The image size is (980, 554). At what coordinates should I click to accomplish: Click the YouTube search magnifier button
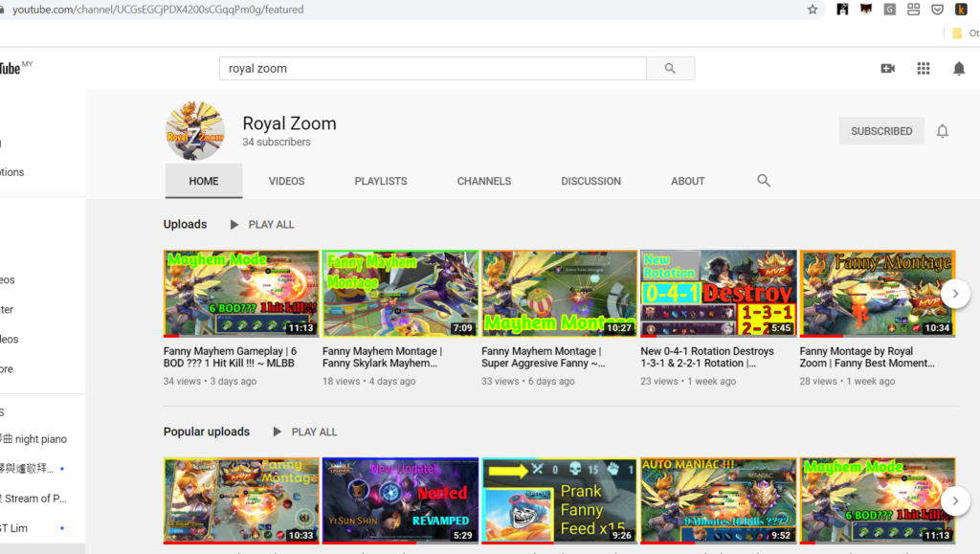(670, 69)
